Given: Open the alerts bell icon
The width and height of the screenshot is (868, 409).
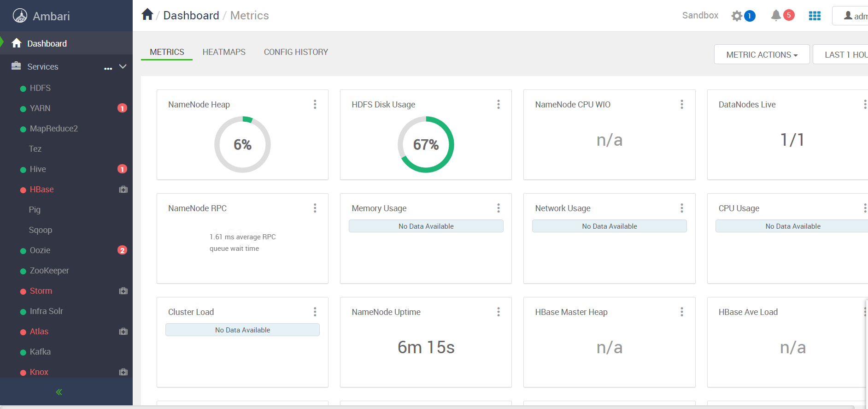Looking at the screenshot, I should click(x=776, y=16).
